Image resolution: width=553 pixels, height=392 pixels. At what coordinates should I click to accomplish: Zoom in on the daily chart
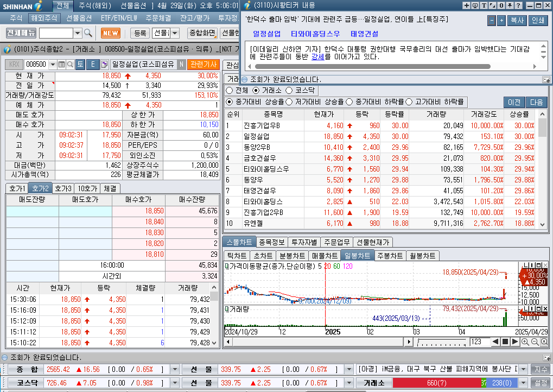(x=525, y=342)
